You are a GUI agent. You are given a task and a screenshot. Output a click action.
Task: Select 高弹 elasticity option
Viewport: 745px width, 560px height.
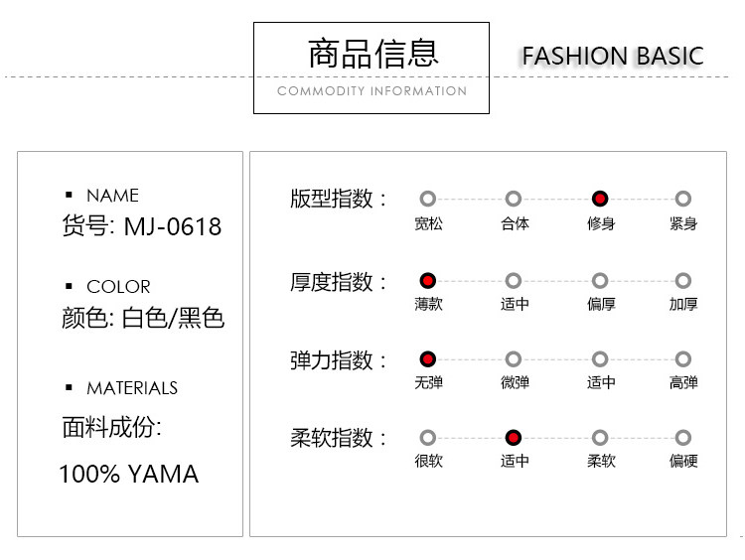(x=682, y=358)
